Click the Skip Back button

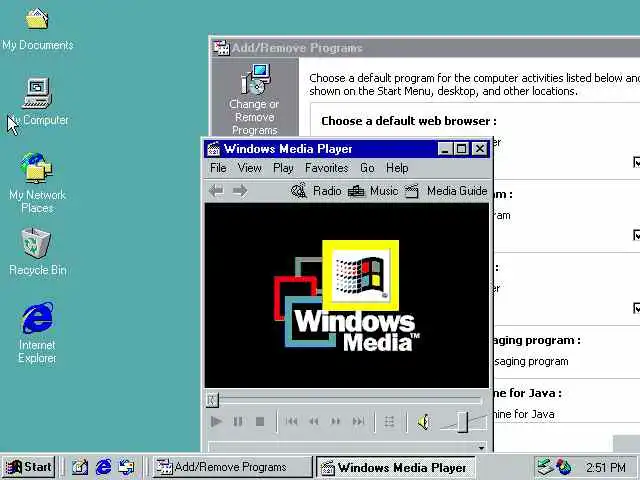click(x=291, y=421)
